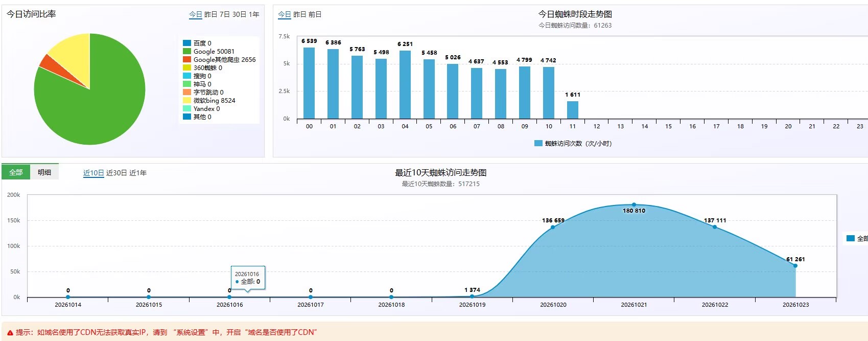
Task: Click the 136 659 data point on 20261020
Action: point(553,227)
